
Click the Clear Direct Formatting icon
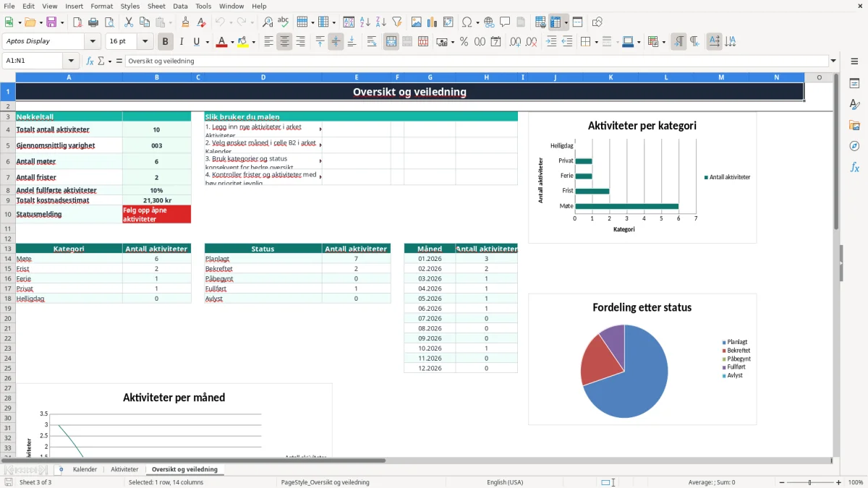(x=201, y=22)
